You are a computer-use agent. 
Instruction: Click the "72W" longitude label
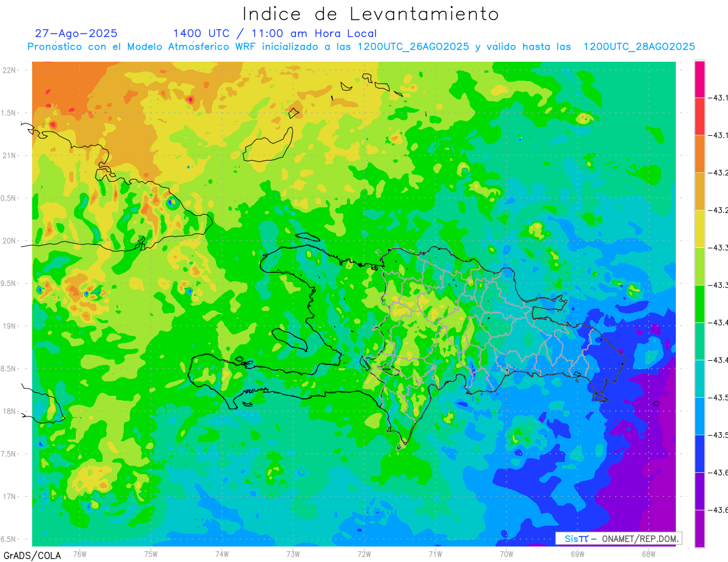364,554
